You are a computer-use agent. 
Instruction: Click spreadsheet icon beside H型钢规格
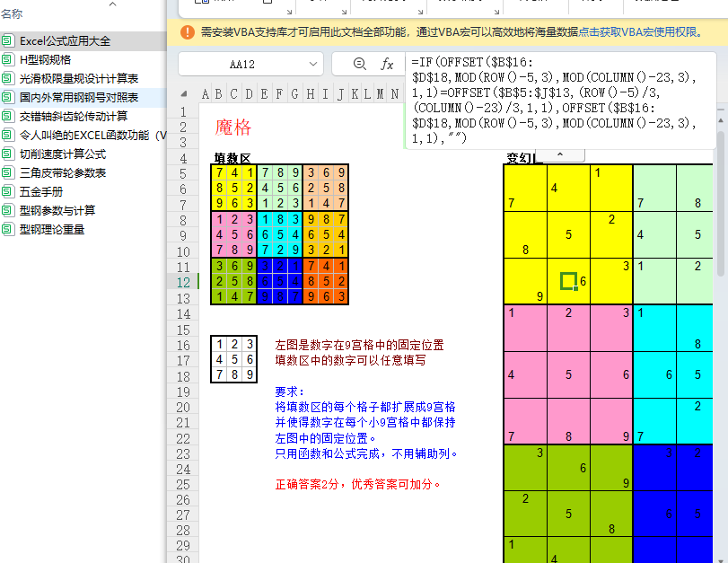(x=7, y=59)
